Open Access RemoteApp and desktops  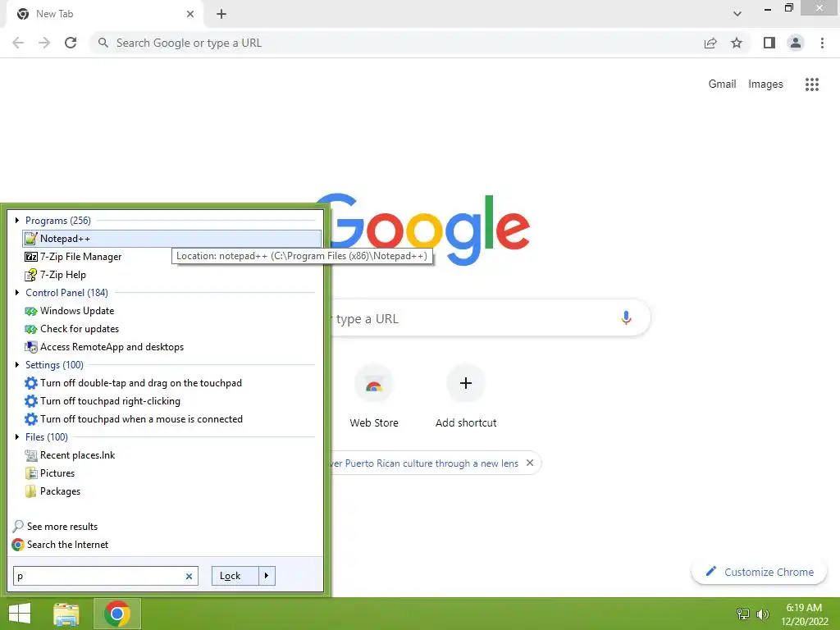[x=112, y=347]
